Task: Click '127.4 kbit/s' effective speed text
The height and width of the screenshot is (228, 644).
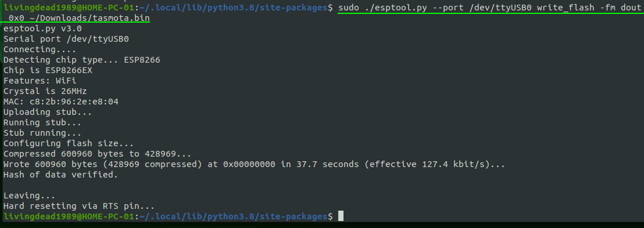Action: pos(454,164)
